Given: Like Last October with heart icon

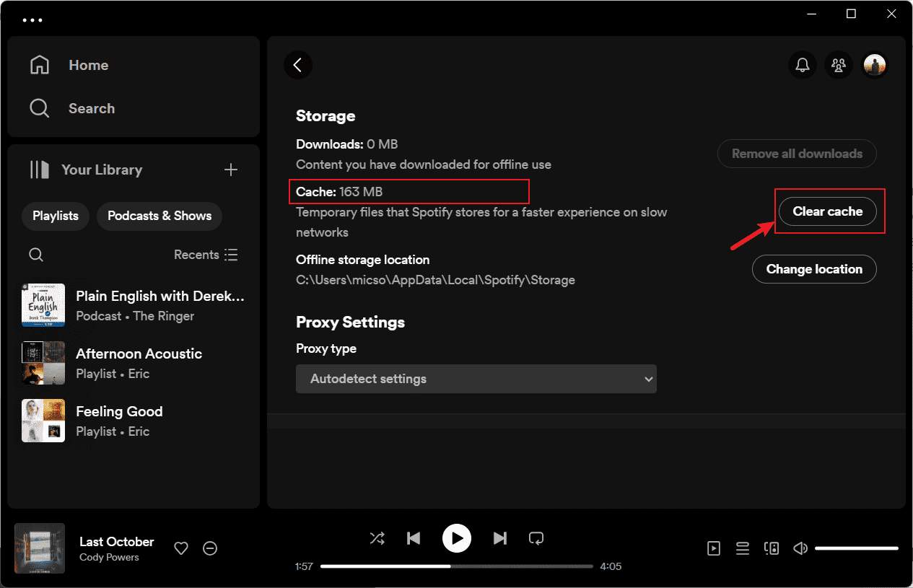Looking at the screenshot, I should click(181, 548).
